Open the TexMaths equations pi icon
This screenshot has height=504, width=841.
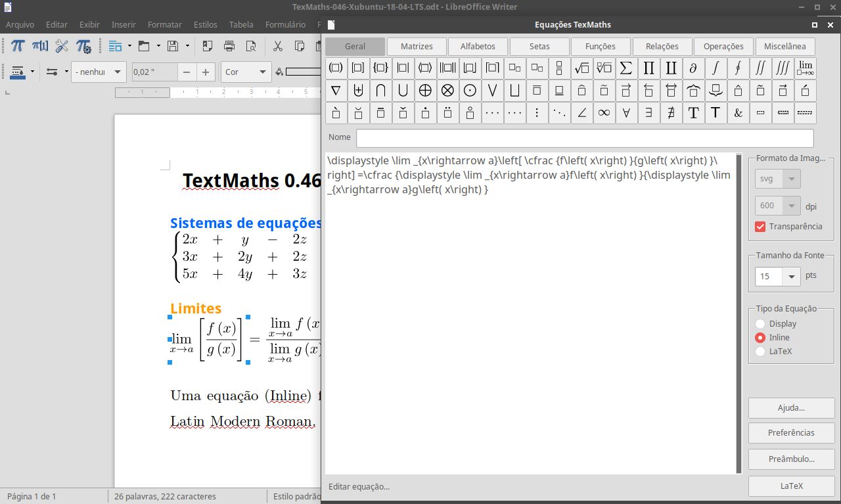tap(18, 46)
